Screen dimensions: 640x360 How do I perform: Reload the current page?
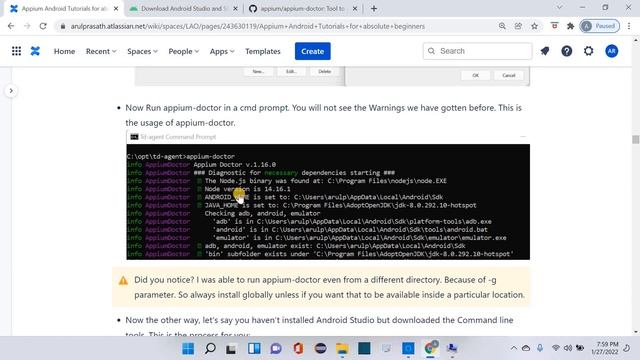pos(43,26)
